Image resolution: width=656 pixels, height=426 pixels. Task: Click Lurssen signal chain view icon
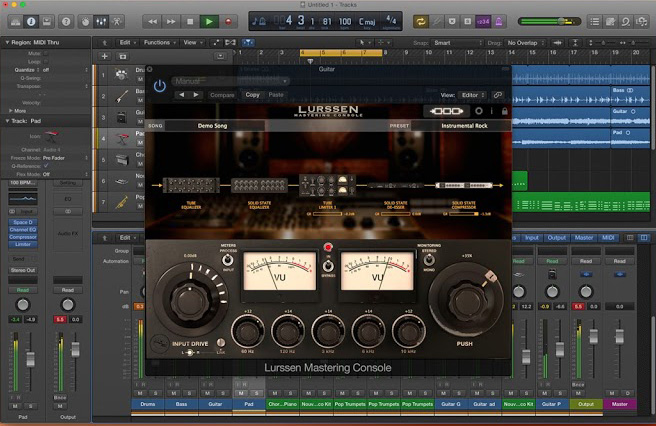[x=447, y=111]
